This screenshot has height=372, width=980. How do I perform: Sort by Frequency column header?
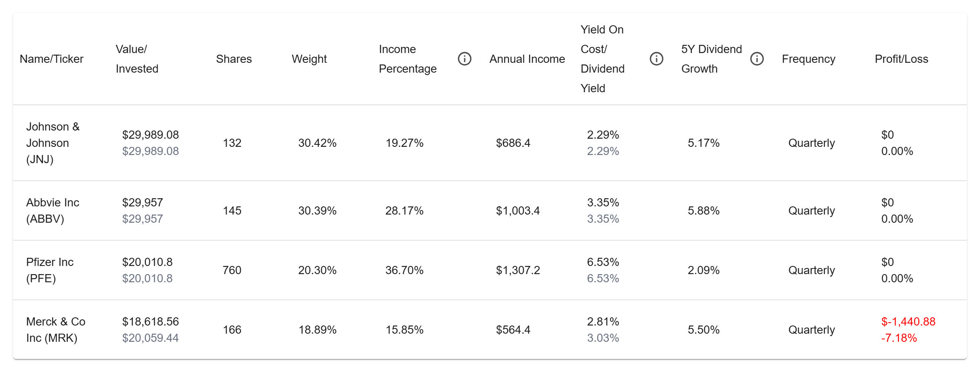coord(808,59)
